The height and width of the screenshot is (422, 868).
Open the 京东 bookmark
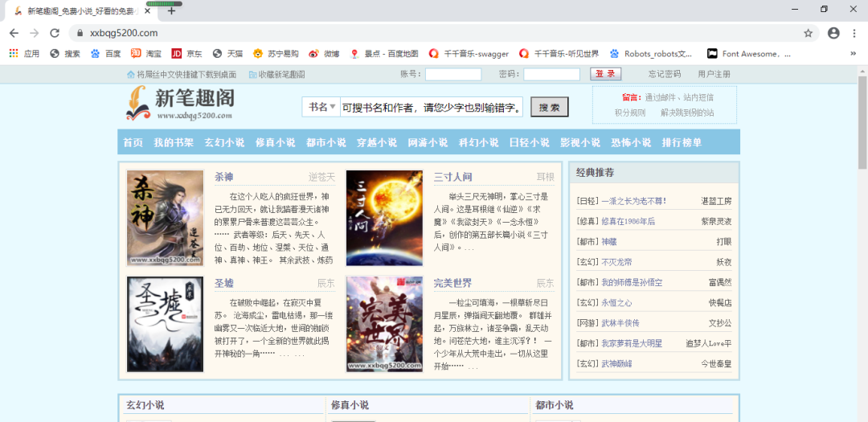187,54
